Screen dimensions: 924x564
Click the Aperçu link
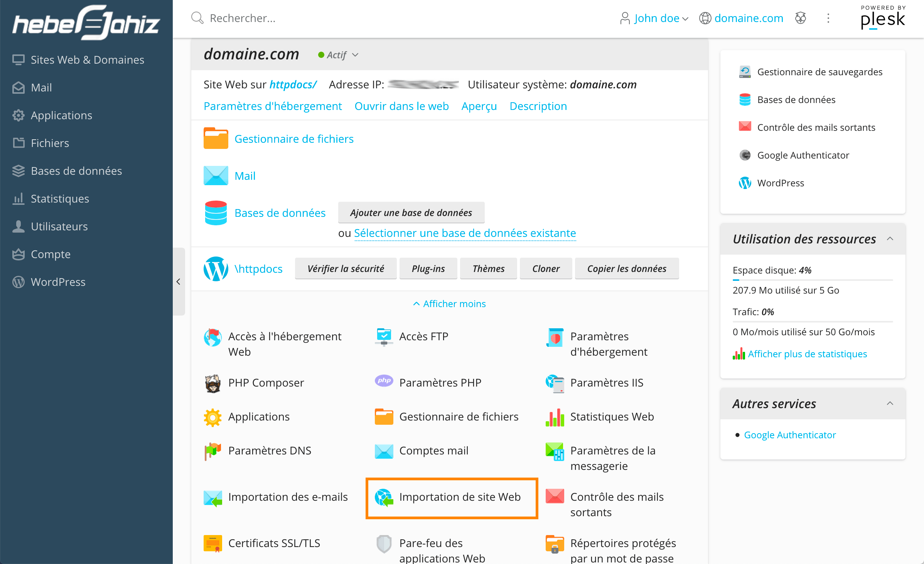pyautogui.click(x=479, y=106)
